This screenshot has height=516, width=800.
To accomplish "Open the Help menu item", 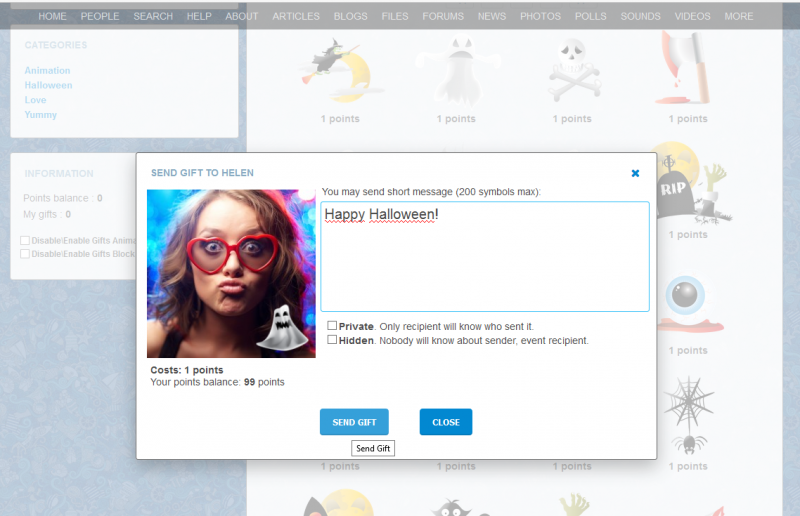I will [199, 16].
